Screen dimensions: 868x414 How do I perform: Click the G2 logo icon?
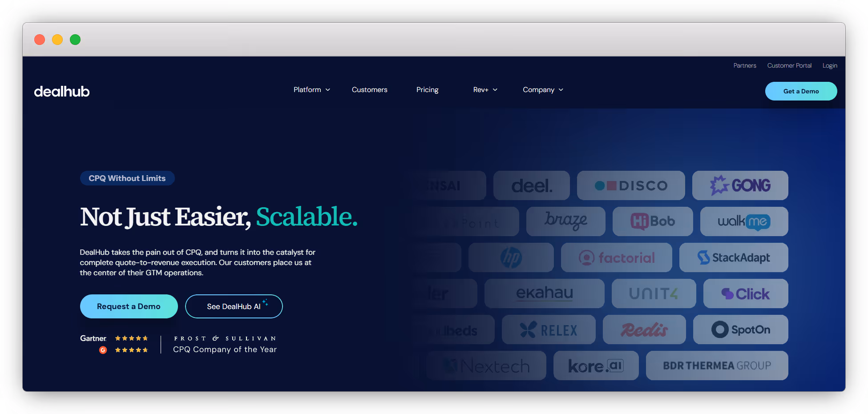point(103,350)
